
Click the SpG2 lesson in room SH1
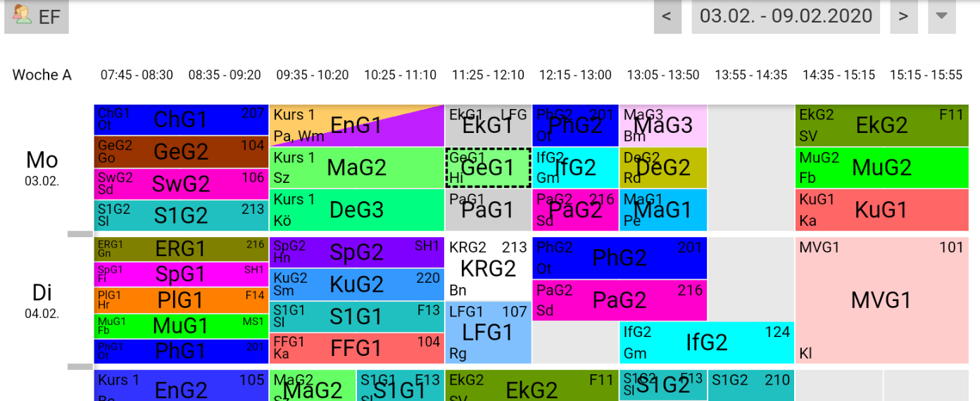[356, 253]
